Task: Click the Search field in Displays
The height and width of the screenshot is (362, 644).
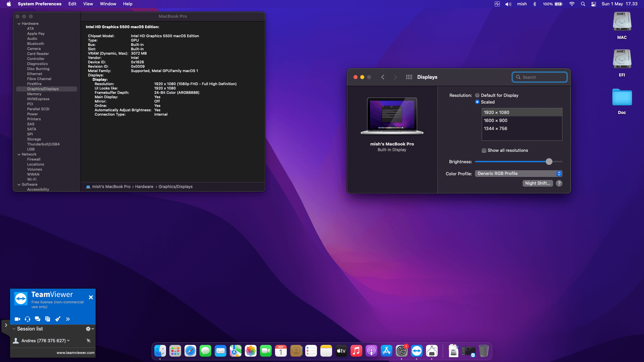Action: [539, 77]
